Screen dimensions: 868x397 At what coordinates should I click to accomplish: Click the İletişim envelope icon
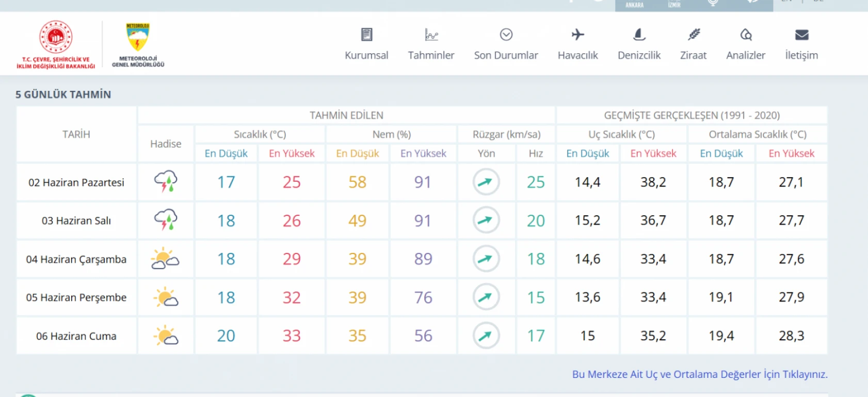tap(801, 35)
